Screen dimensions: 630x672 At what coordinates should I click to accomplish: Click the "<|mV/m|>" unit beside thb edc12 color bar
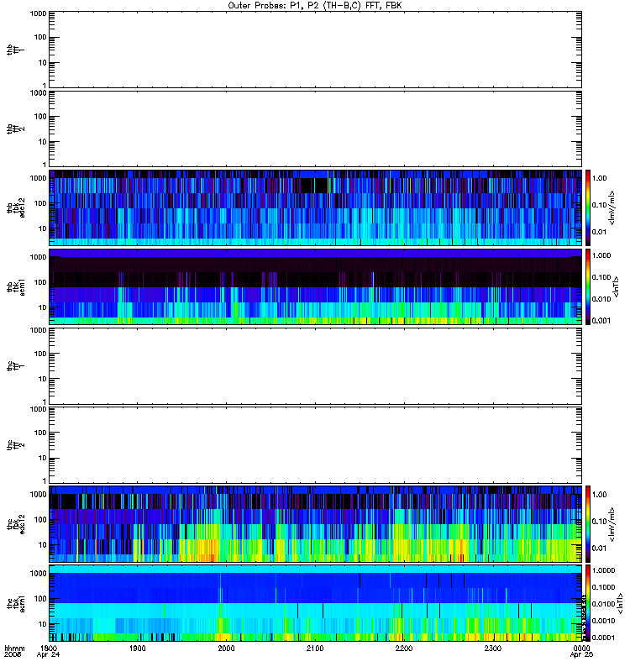pyautogui.click(x=612, y=207)
